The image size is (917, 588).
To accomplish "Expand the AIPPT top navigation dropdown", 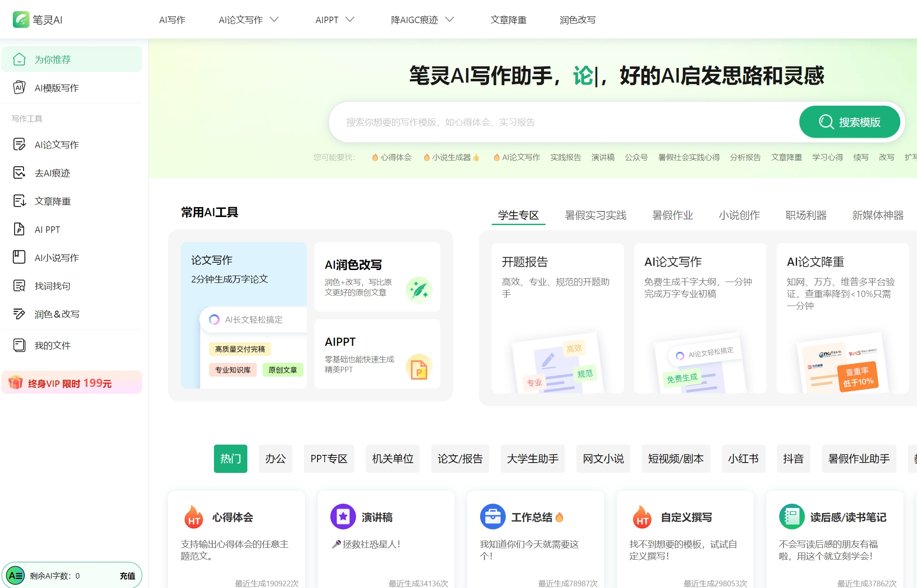I will [x=350, y=20].
